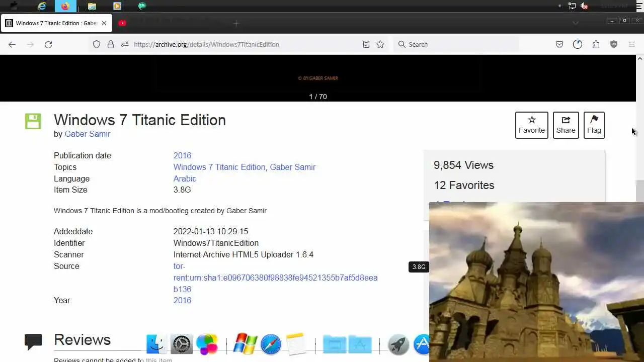Open System Preferences gear in the dock
Viewport: 644px width, 362px height.
[x=182, y=344]
